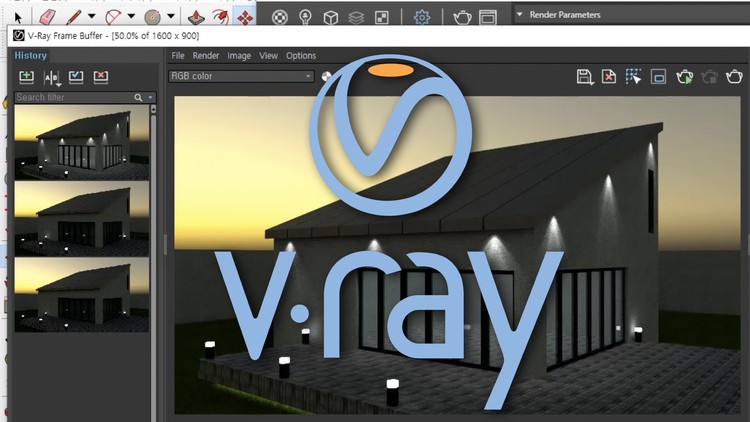The width and height of the screenshot is (750, 422).
Task: Select the Move tool with red arrows
Action: click(x=245, y=18)
